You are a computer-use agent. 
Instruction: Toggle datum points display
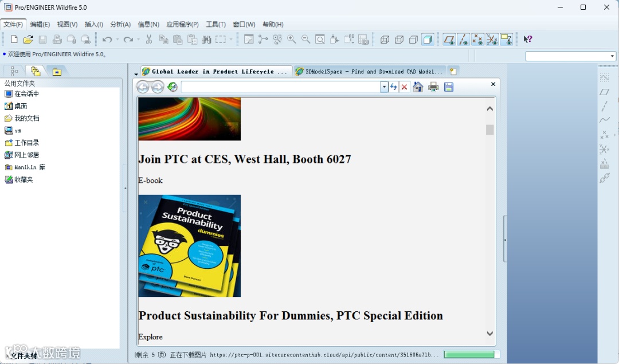point(477,39)
